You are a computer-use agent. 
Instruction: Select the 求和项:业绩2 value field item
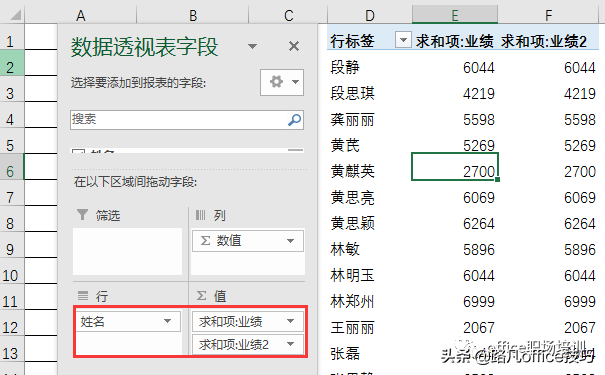pyautogui.click(x=248, y=344)
